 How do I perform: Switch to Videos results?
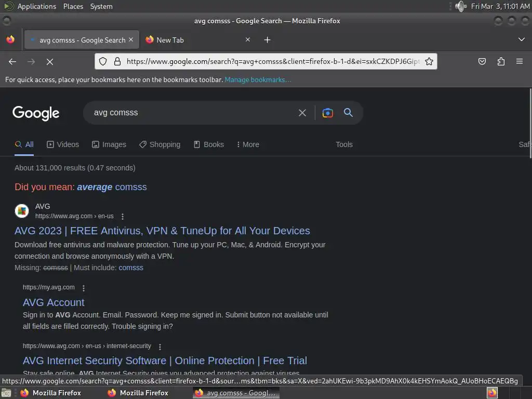[63, 144]
